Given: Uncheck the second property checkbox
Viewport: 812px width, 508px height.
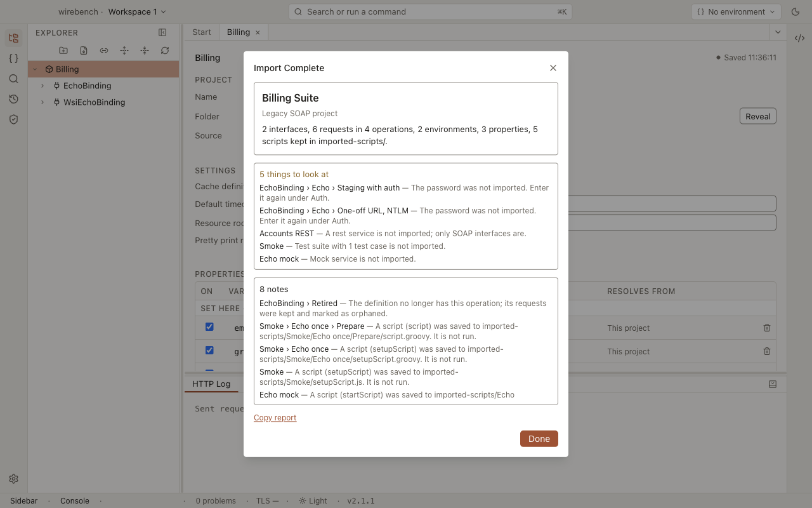Looking at the screenshot, I should pos(209,351).
